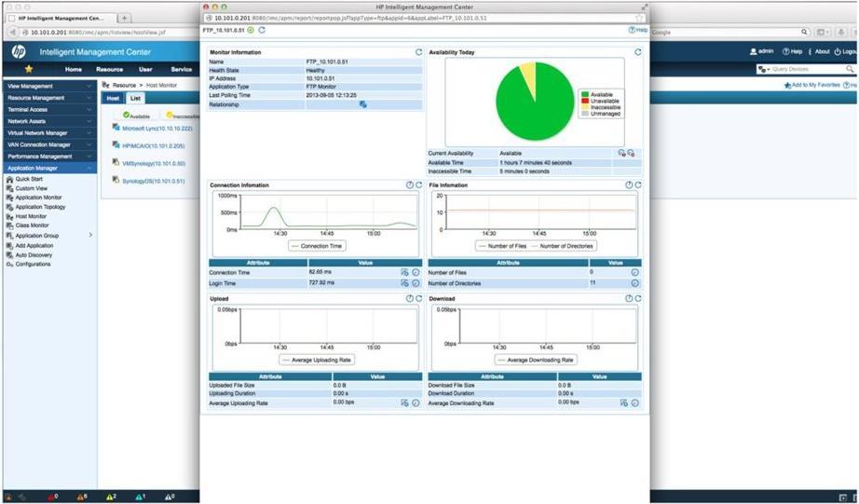
Task: Click the favorites star in the navigation bar
Action: pyautogui.click(x=29, y=69)
